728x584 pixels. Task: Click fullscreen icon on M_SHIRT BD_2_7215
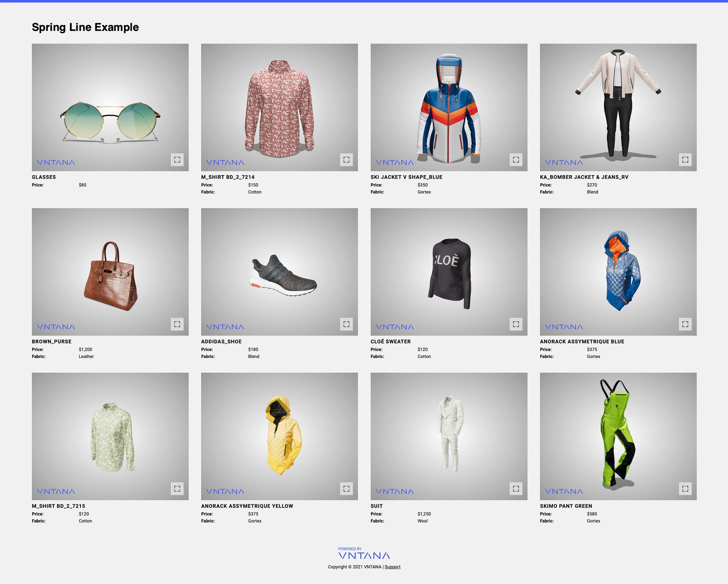[x=177, y=489]
